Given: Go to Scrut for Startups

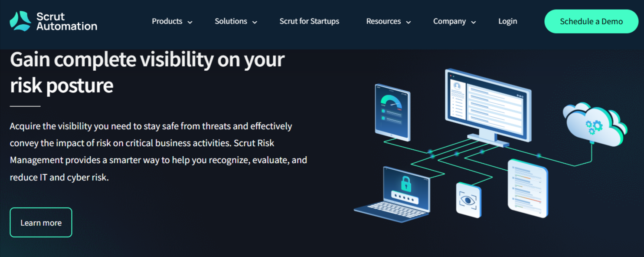Looking at the screenshot, I should pos(309,21).
